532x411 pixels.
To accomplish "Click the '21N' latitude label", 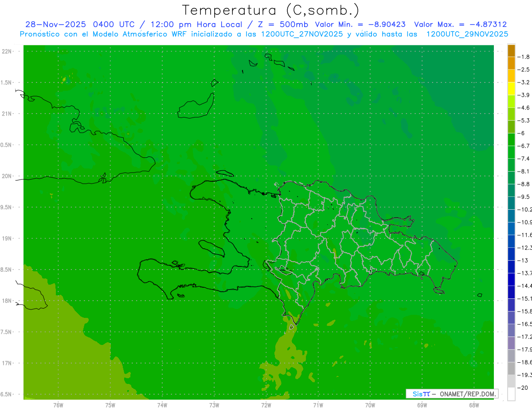I will click(8, 114).
